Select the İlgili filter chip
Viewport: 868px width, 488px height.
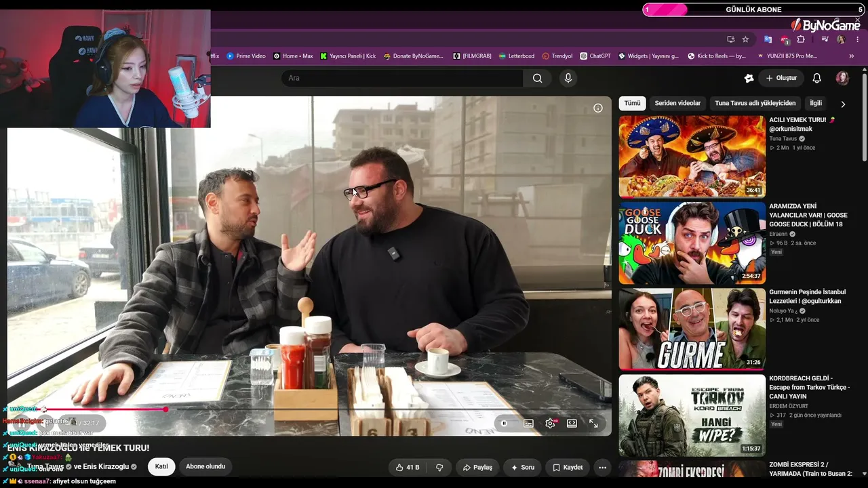(x=816, y=103)
